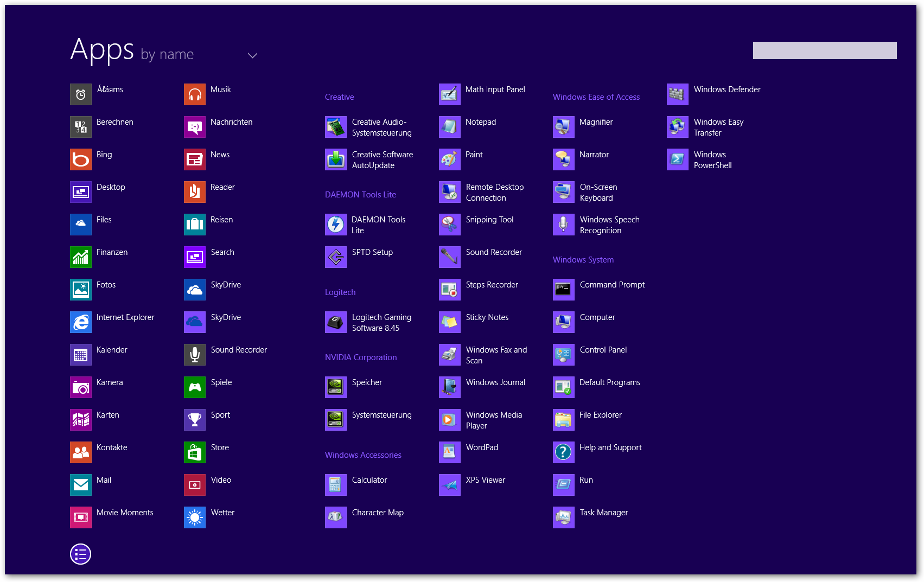Open the News app icon

click(x=195, y=159)
